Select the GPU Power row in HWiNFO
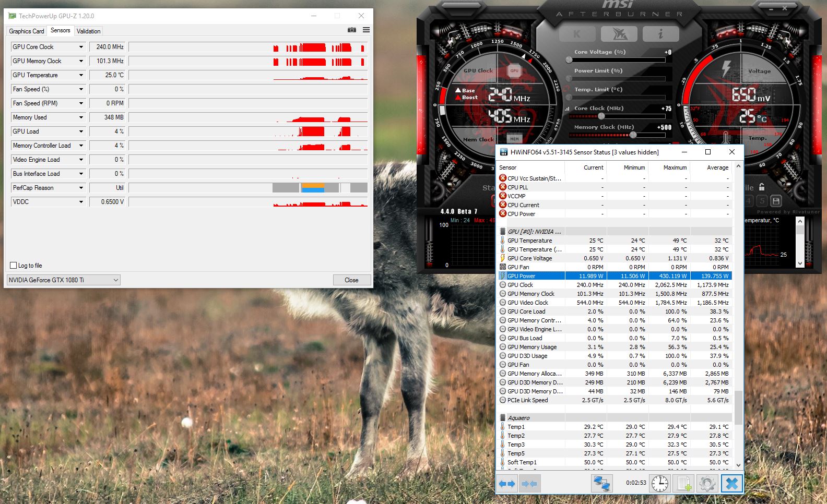The image size is (827, 504). pyautogui.click(x=615, y=276)
